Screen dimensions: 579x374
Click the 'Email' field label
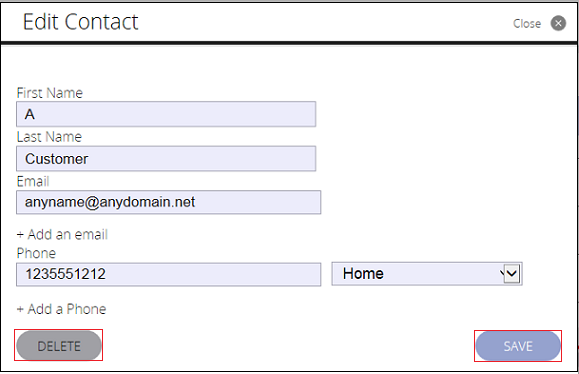click(33, 181)
